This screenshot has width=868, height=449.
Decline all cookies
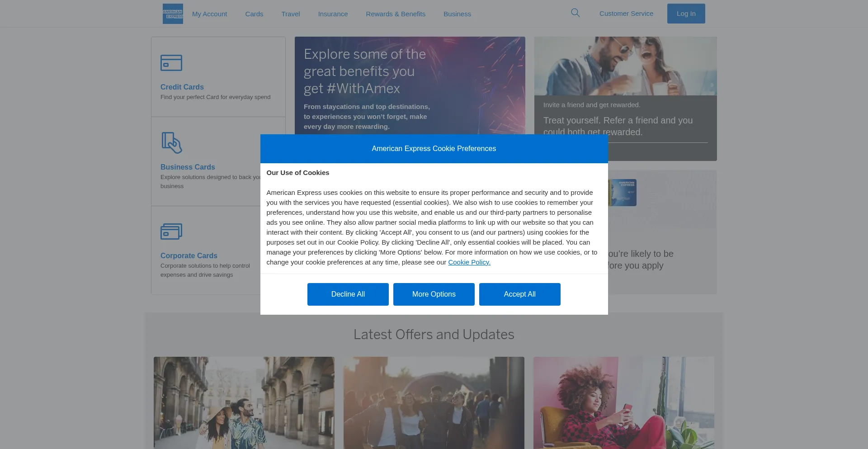click(348, 294)
